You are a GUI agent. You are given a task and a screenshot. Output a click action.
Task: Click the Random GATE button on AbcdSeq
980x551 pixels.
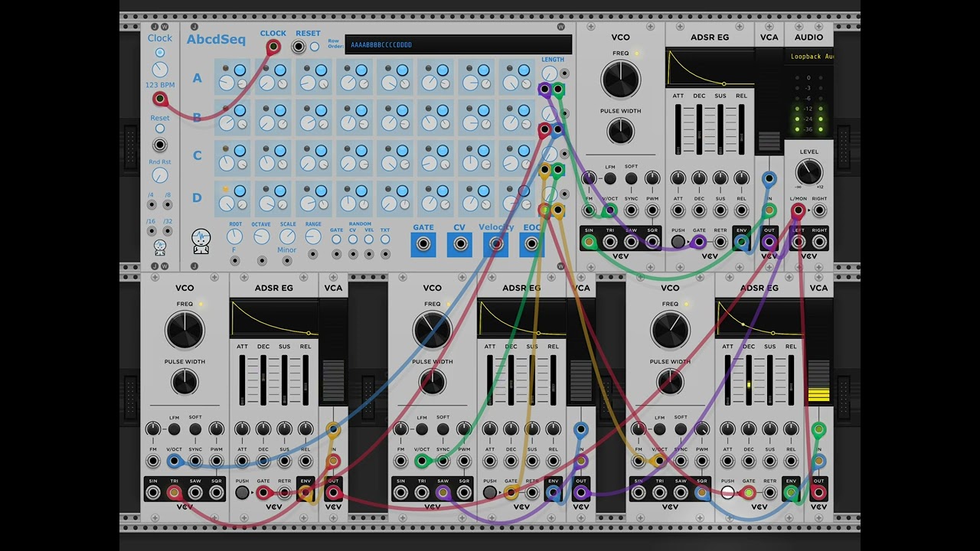click(336, 240)
